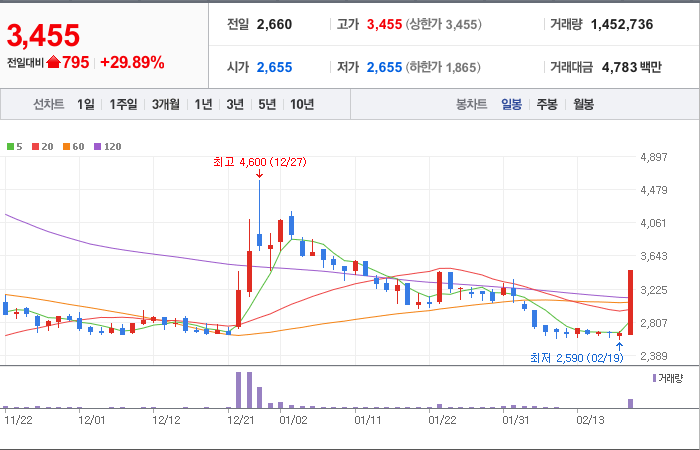Image resolution: width=700 pixels, height=450 pixels.
Task: View the 3년 line chart
Action: 235,104
